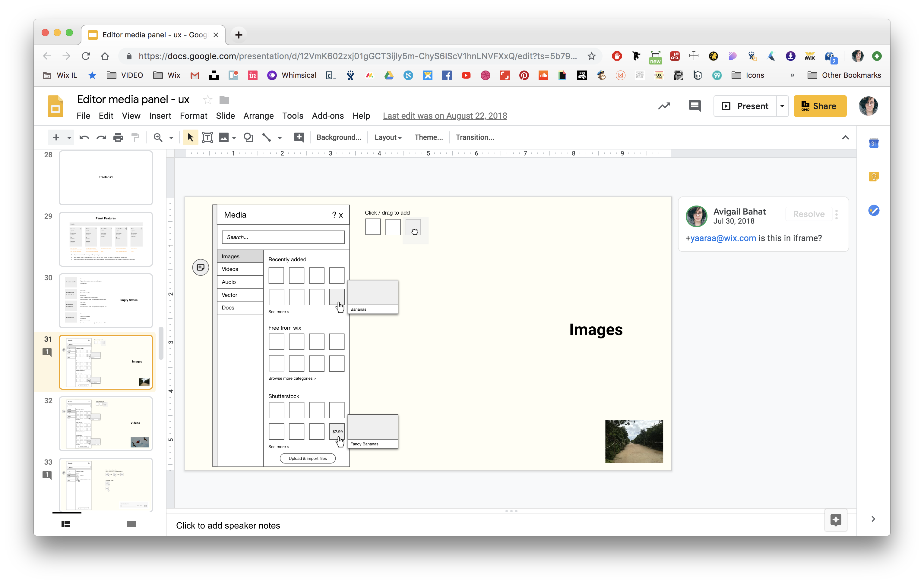Star the presentation title
This screenshot has height=584, width=924.
(207, 100)
